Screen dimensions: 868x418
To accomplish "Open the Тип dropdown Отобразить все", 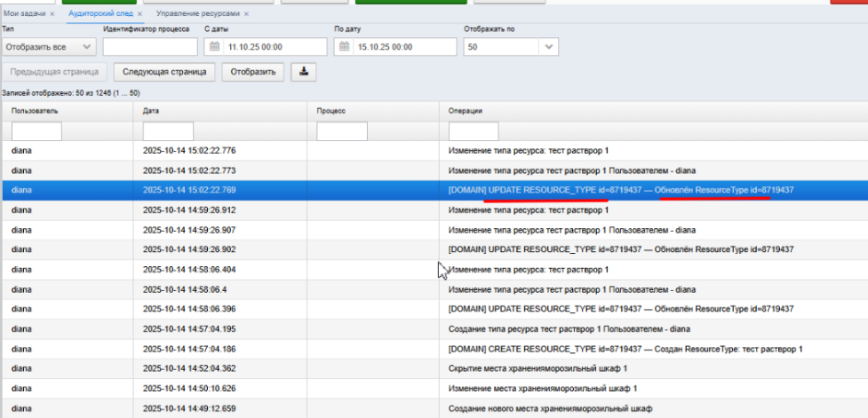I will (49, 47).
